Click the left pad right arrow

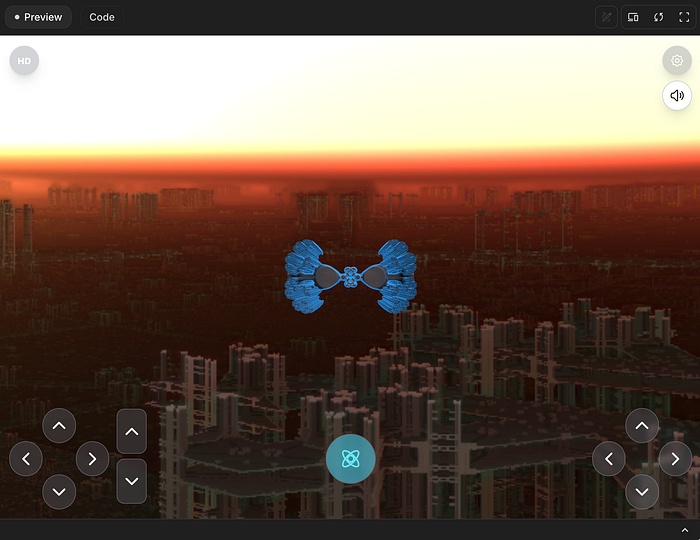[92, 459]
